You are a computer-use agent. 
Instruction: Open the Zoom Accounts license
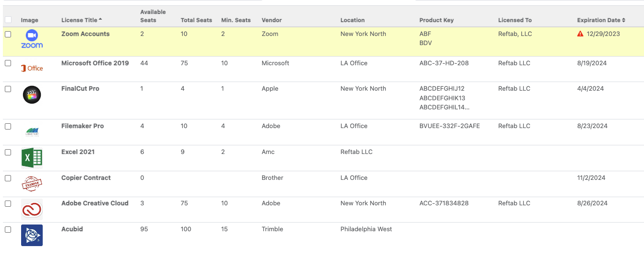tap(85, 34)
